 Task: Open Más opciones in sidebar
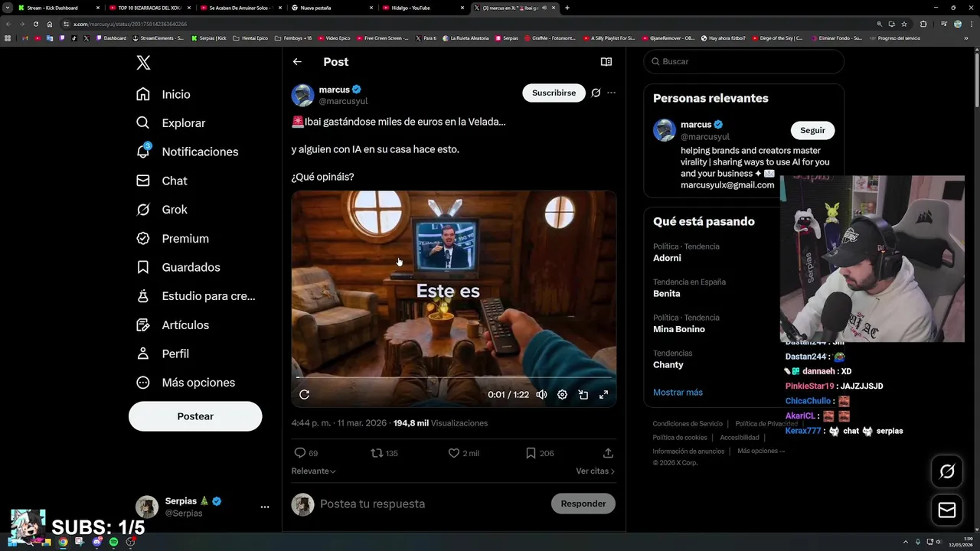185,383
